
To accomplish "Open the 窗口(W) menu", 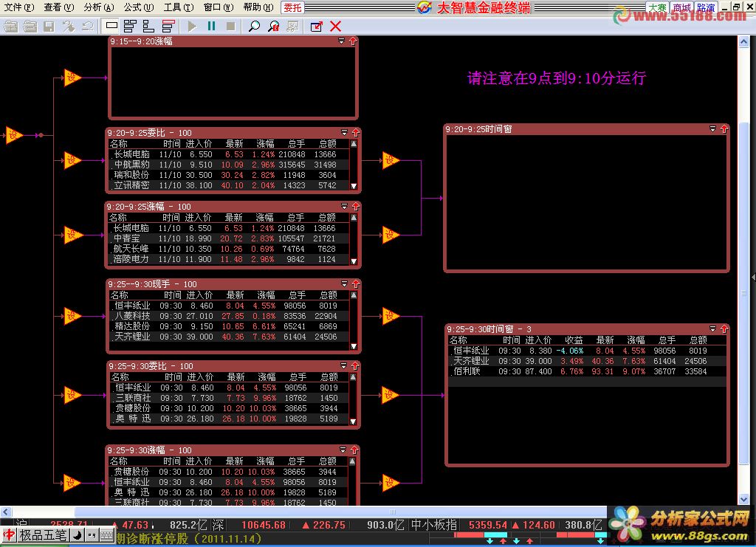I will pyautogui.click(x=219, y=7).
